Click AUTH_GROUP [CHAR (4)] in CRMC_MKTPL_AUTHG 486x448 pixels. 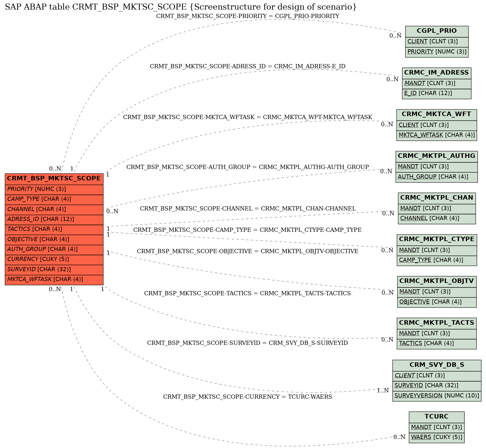coord(437,177)
